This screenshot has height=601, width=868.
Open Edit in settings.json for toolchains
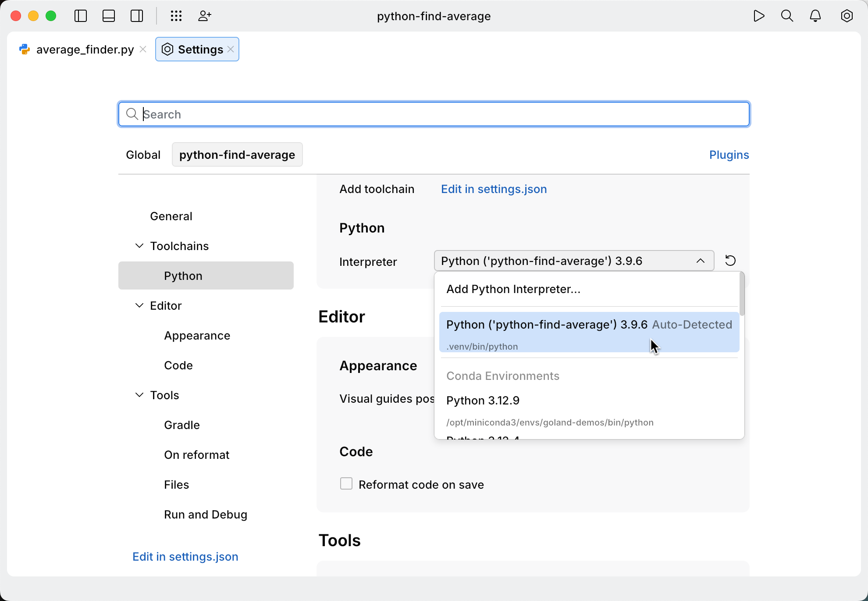coord(494,189)
